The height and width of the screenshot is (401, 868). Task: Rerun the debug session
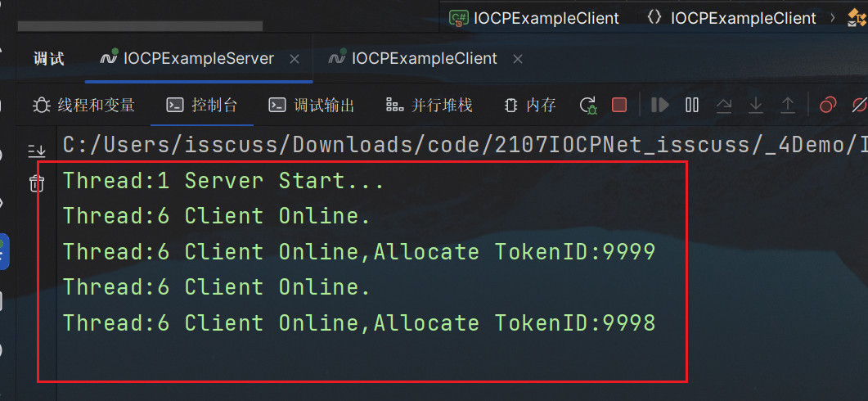(x=588, y=105)
